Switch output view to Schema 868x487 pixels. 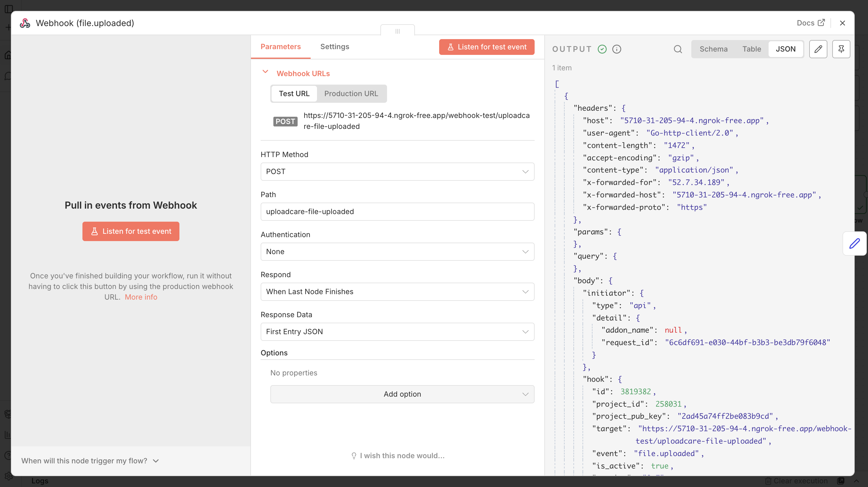[713, 49]
